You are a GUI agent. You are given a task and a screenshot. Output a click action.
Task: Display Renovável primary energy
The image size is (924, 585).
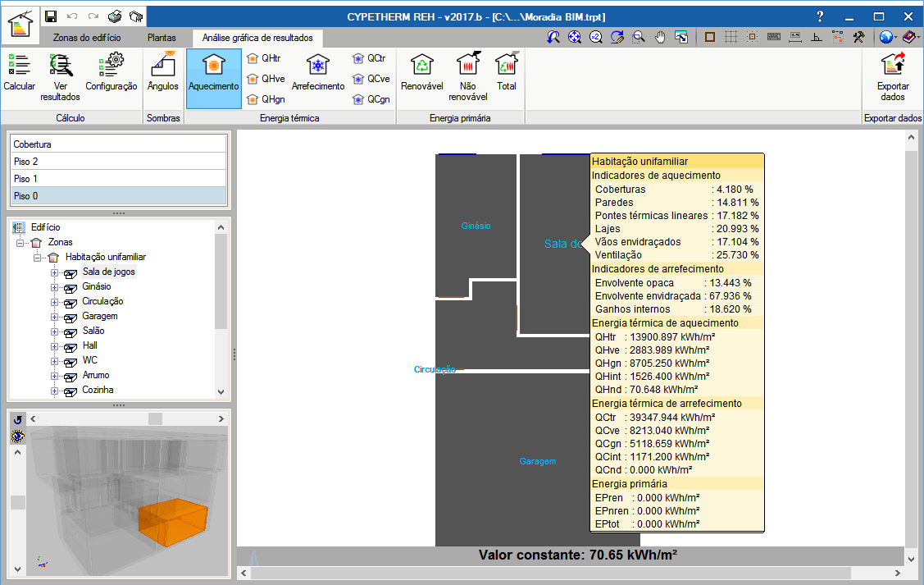click(x=422, y=72)
